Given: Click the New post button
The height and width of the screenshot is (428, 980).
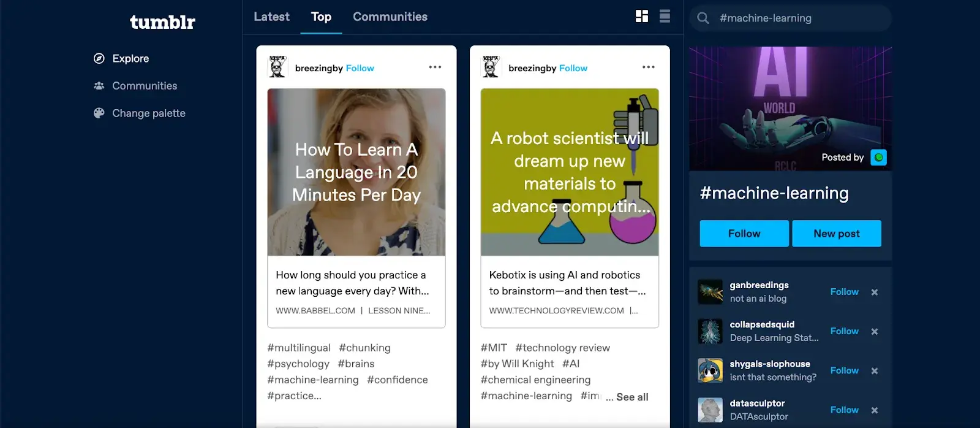Looking at the screenshot, I should pyautogui.click(x=837, y=234).
